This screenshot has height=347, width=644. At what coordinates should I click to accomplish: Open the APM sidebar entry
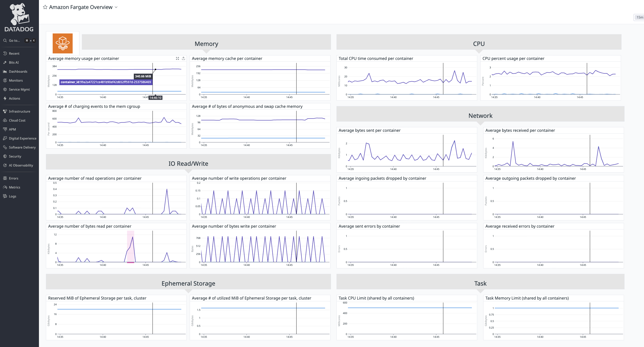[x=12, y=130]
